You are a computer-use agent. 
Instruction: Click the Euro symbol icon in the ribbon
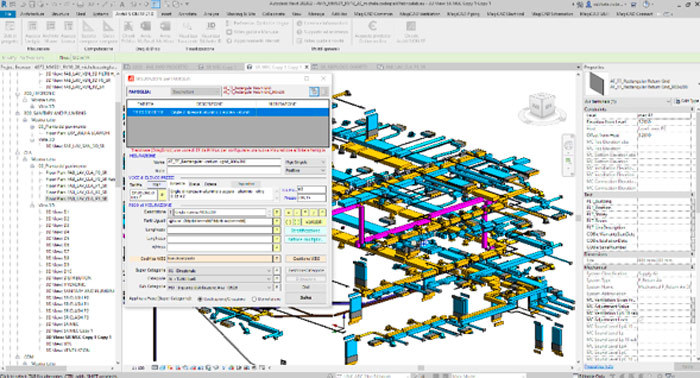point(372,27)
